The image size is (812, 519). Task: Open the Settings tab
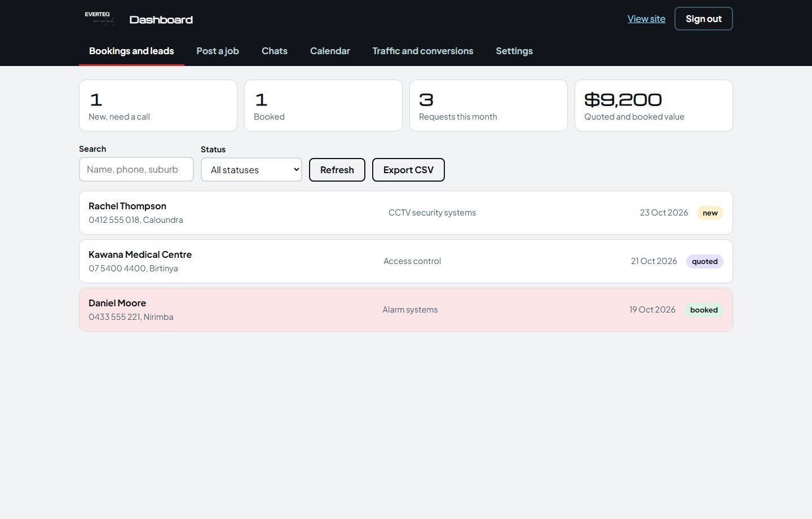coord(514,51)
